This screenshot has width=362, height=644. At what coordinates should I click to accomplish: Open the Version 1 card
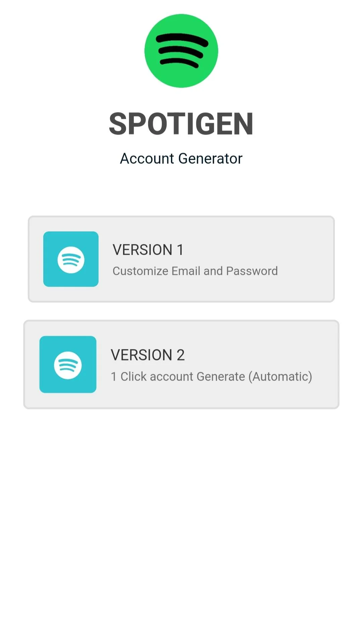181,259
